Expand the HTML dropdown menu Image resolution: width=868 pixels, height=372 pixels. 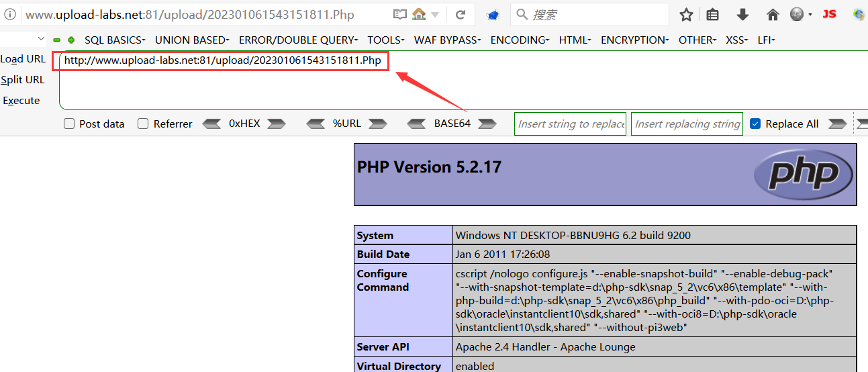pos(575,40)
